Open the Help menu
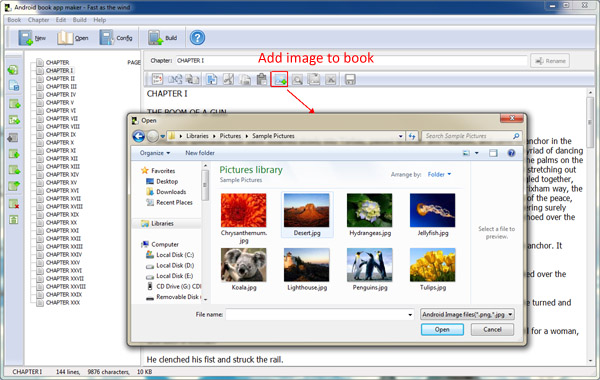The image size is (600, 380). [99, 20]
